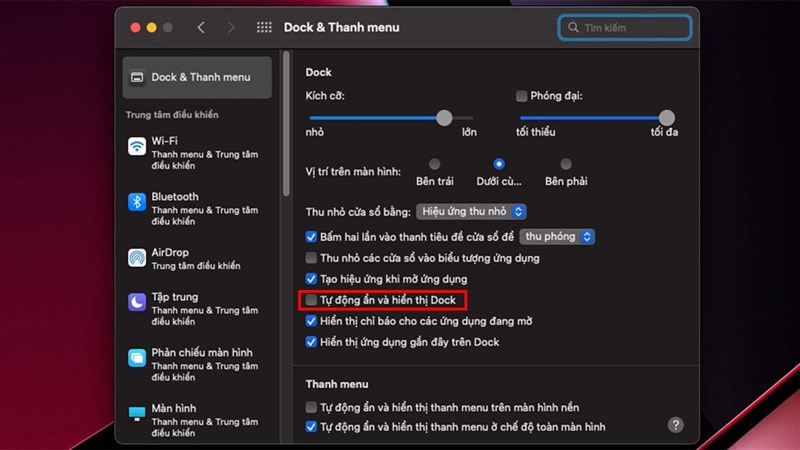Click 'Vị trí trên màn hình:' label
Image resolution: width=800 pixels, height=450 pixels.
point(353,172)
